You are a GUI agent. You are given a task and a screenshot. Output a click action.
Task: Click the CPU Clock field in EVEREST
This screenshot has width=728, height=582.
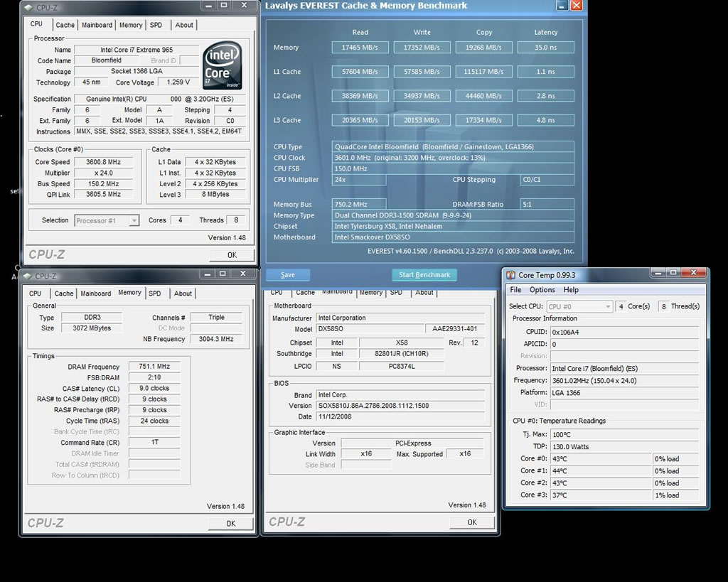click(x=453, y=158)
